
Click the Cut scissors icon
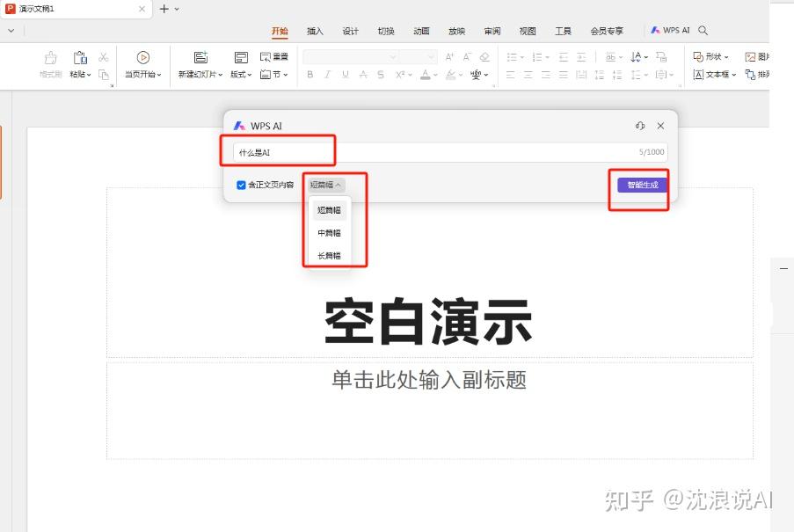pyautogui.click(x=104, y=57)
